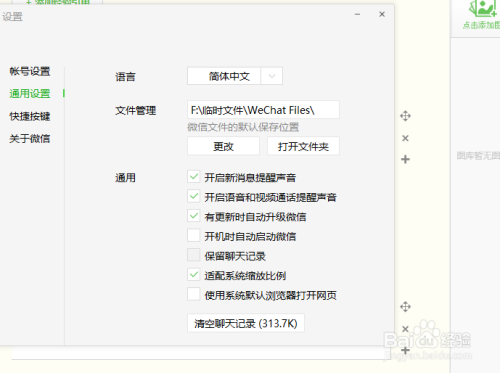This screenshot has width=500, height=373.
Task: Click the add-picture icon in background window
Action: pyautogui.click(x=484, y=9)
